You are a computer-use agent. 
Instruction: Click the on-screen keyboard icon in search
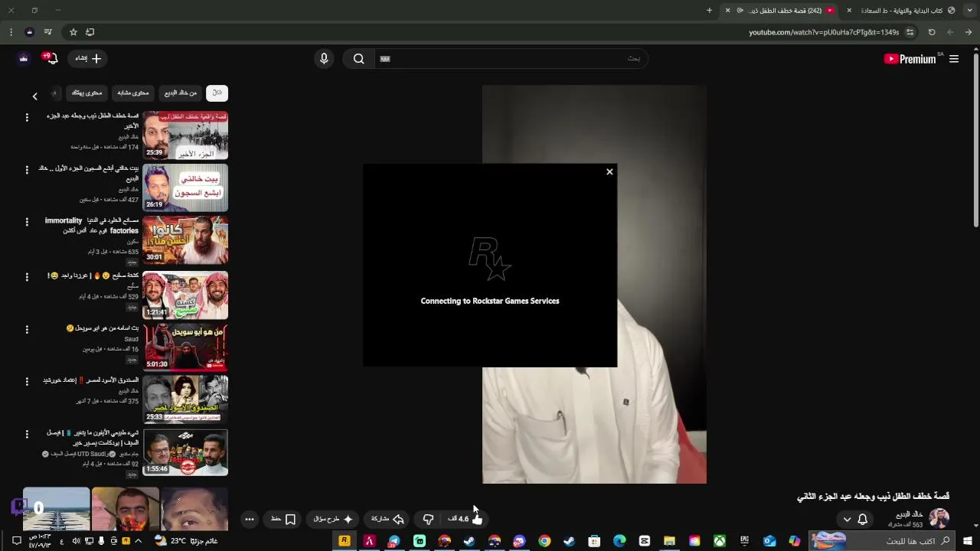385,59
